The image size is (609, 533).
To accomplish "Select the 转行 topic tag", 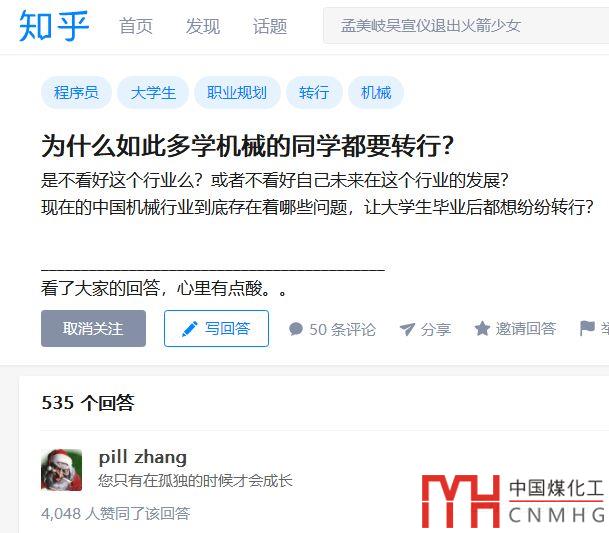I will [x=314, y=92].
